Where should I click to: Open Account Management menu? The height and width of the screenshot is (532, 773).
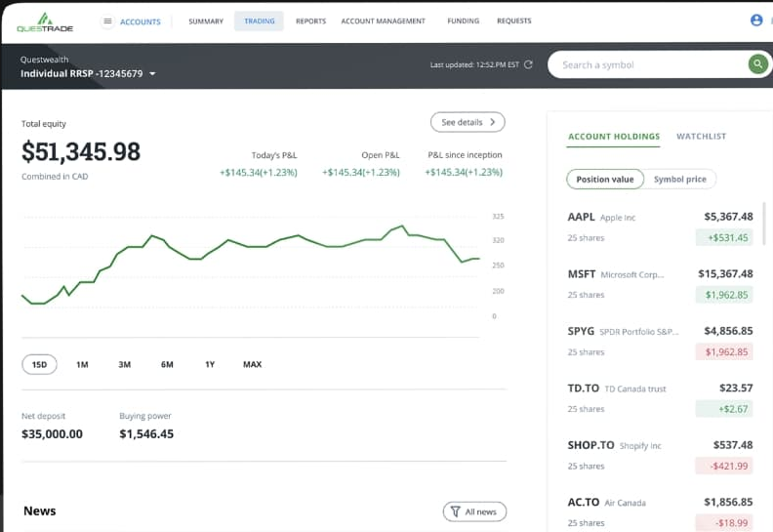[383, 21]
